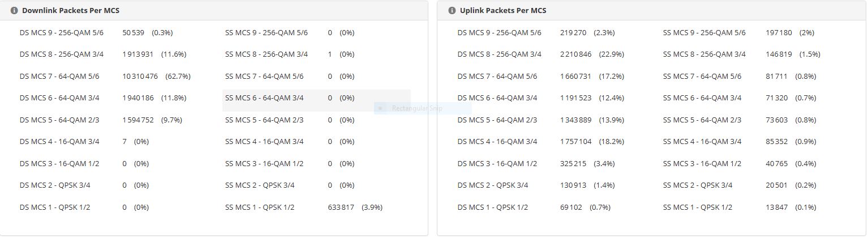This screenshot has width=868, height=237.
Task: Click uplink DS MCS 8 - 256-QAM 3/4 label
Action: pyautogui.click(x=499, y=54)
